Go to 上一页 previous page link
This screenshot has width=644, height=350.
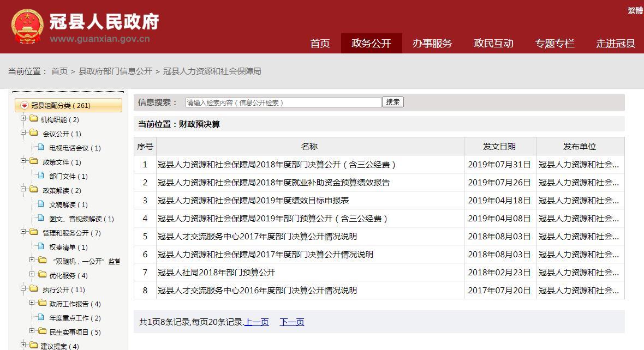pos(257,322)
